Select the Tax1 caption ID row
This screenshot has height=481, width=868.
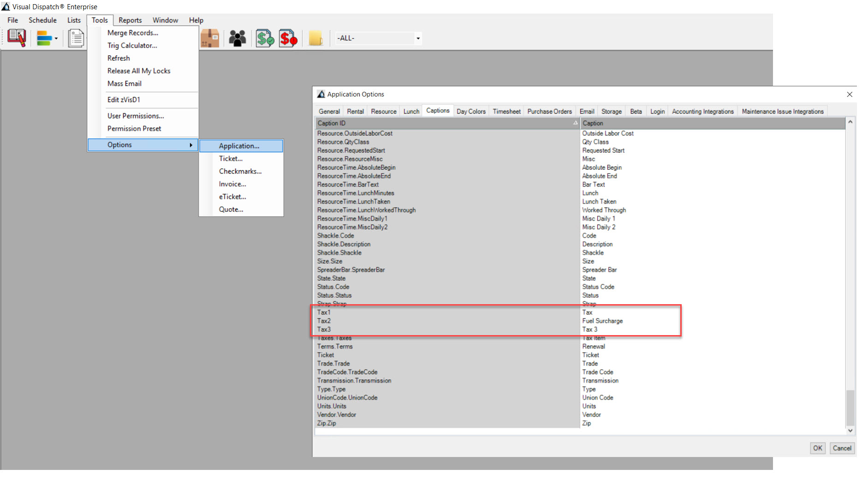click(447, 313)
